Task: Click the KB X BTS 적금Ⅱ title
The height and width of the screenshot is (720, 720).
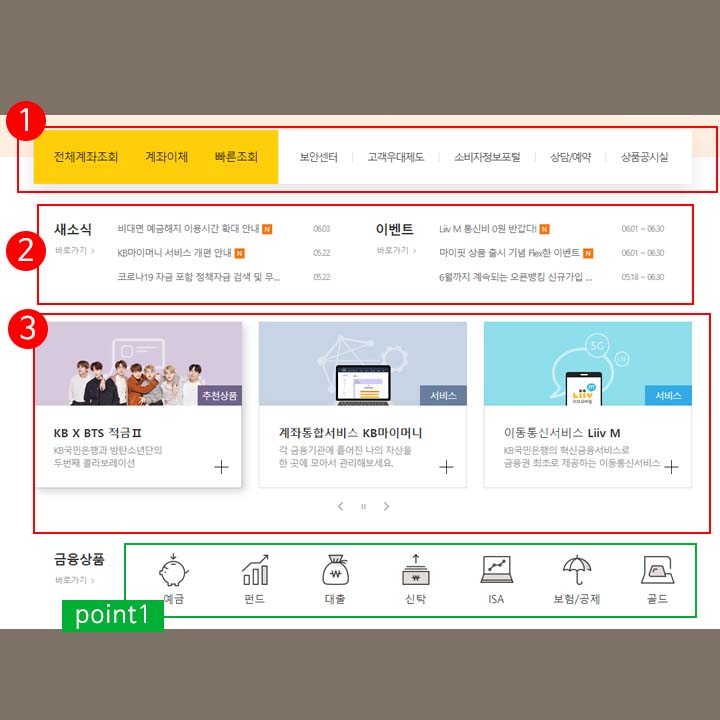Action: coord(97,433)
